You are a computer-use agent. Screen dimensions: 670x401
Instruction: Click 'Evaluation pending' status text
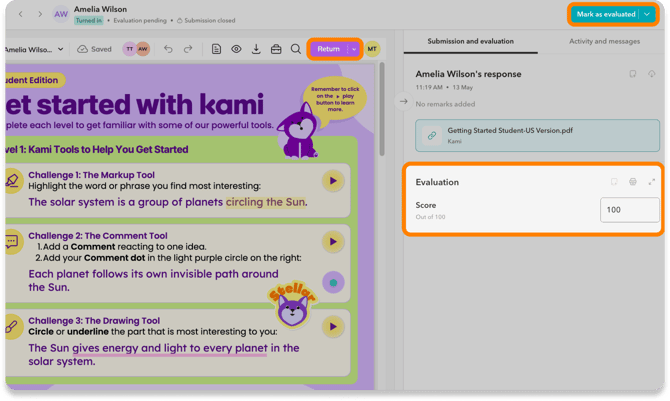pos(140,21)
